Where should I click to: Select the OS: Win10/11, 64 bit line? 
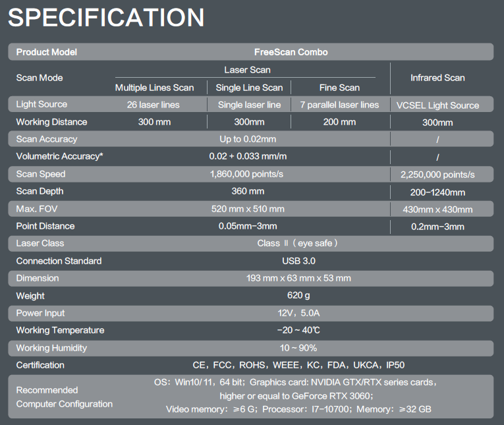click(x=296, y=382)
